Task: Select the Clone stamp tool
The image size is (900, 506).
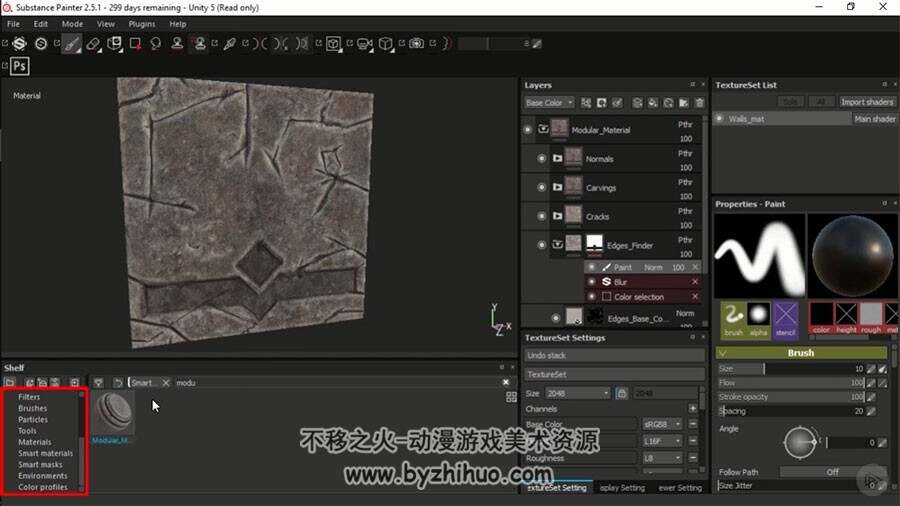Action: 177,44
